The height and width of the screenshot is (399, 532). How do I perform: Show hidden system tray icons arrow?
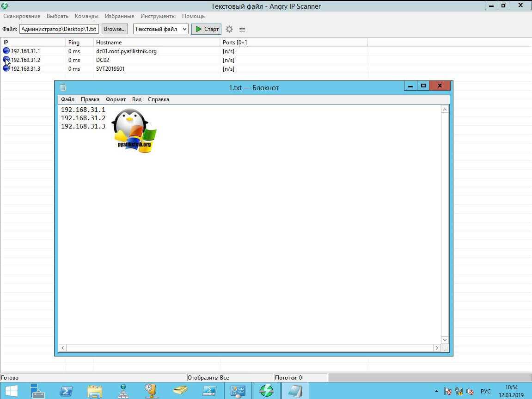436,392
